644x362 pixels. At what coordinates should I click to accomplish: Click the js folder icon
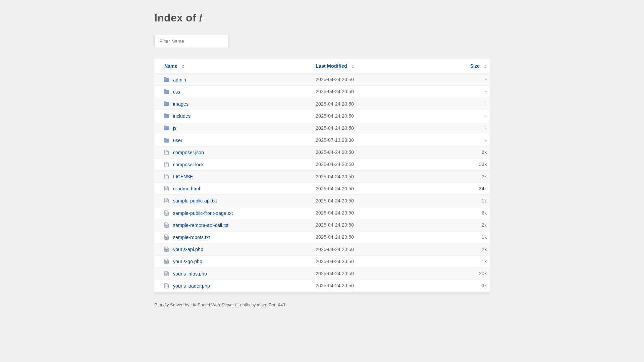[x=166, y=128]
